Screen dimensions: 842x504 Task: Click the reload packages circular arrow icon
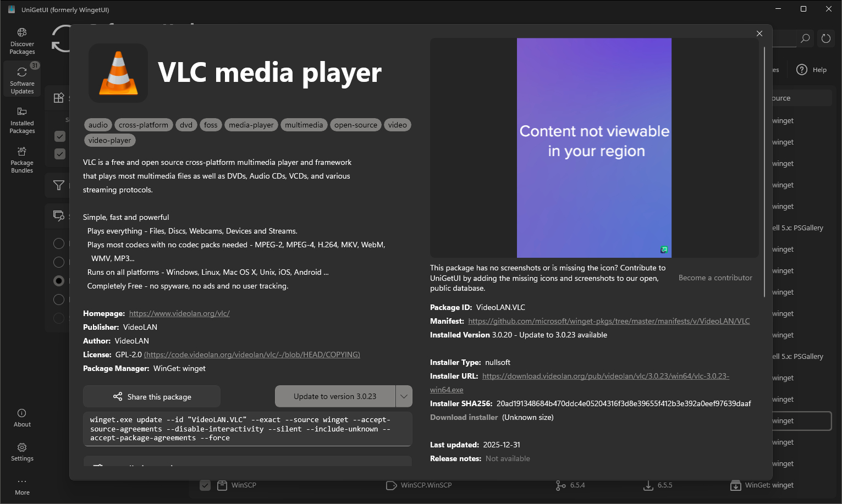point(826,38)
